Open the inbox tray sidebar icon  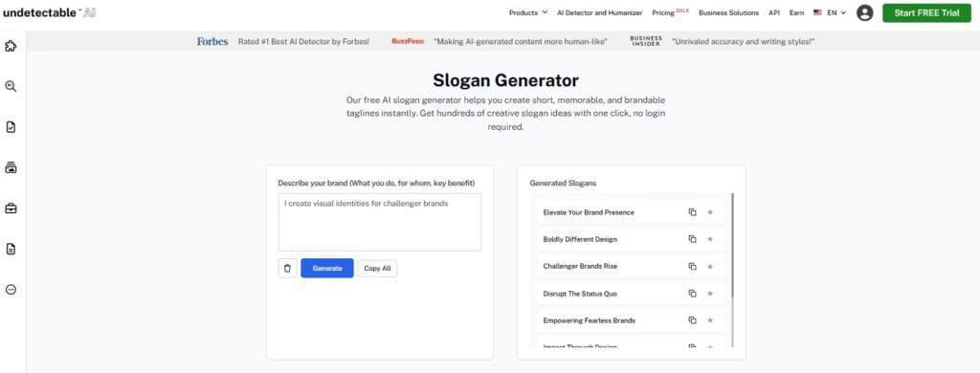[11, 167]
